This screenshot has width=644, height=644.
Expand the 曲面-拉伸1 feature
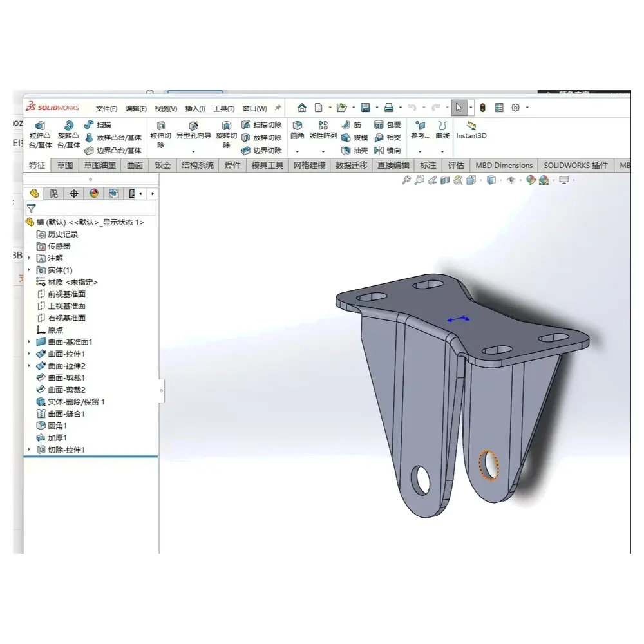coord(29,354)
